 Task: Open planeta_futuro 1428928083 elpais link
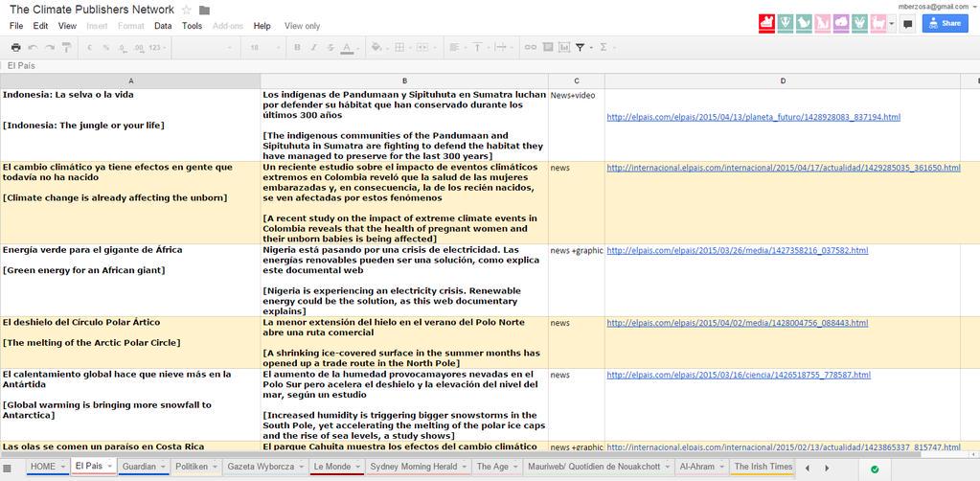coord(754,117)
